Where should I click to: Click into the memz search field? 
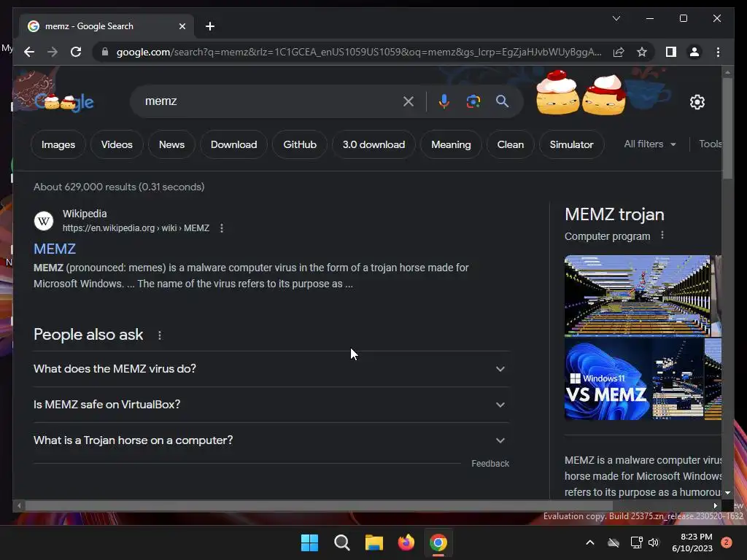coord(271,101)
